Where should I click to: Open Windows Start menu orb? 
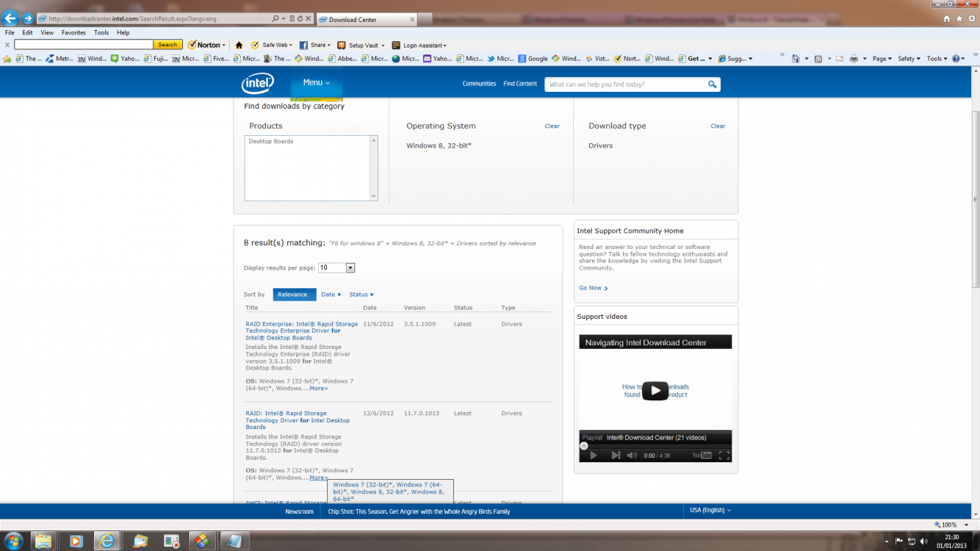tap(13, 541)
